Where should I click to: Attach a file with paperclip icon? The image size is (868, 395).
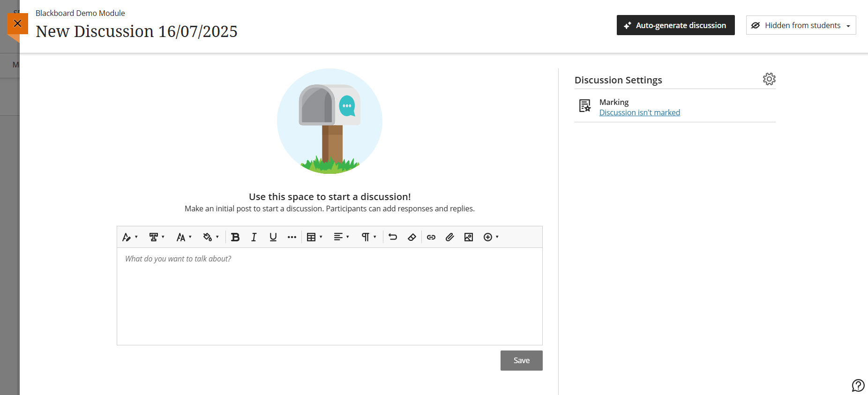(450, 237)
